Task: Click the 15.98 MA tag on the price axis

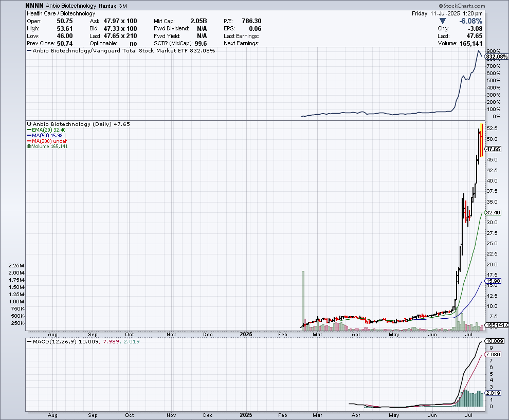Action: (x=493, y=281)
